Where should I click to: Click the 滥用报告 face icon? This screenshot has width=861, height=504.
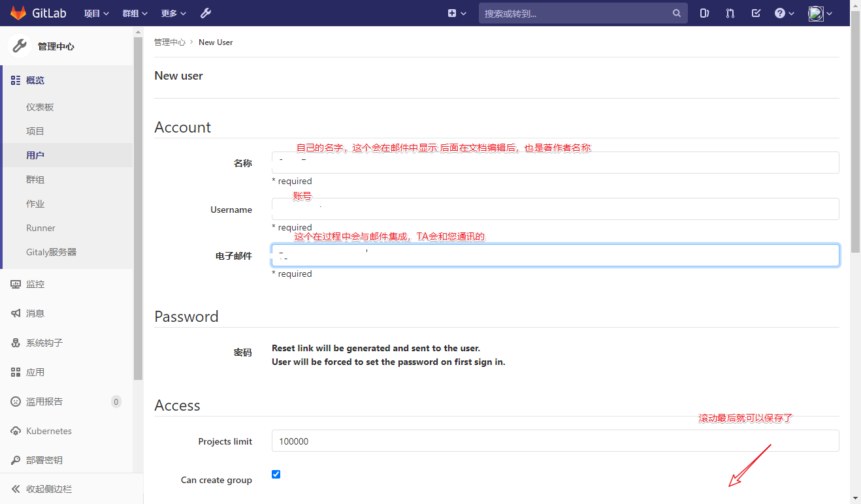(16, 402)
